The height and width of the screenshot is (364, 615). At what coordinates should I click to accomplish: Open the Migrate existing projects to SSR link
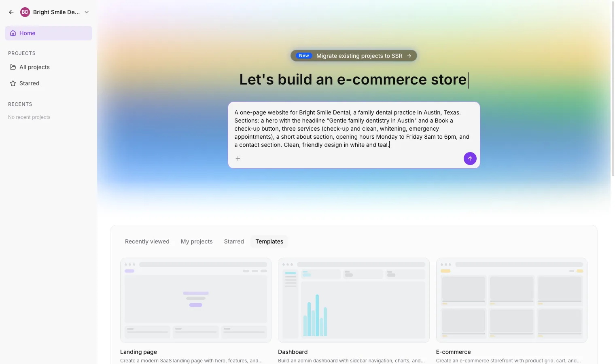[x=354, y=56]
